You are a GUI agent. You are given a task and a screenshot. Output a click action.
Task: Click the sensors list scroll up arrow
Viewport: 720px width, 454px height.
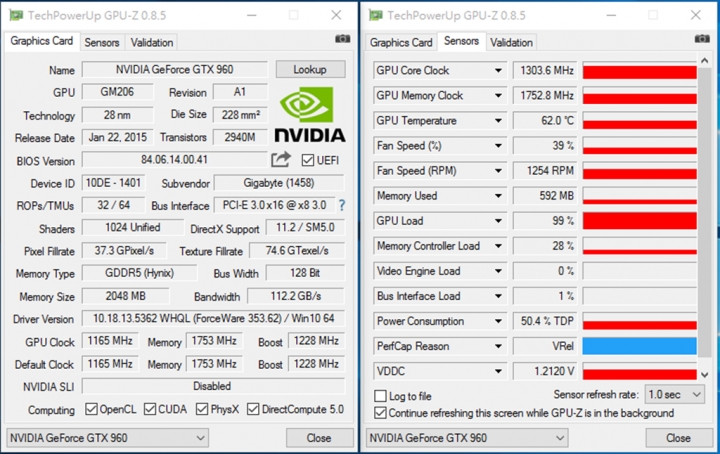[705, 60]
